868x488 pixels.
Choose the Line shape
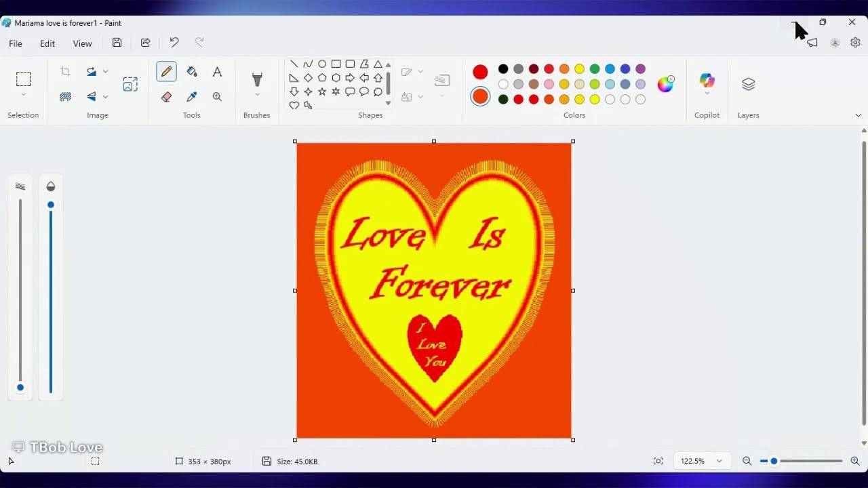[x=294, y=64]
